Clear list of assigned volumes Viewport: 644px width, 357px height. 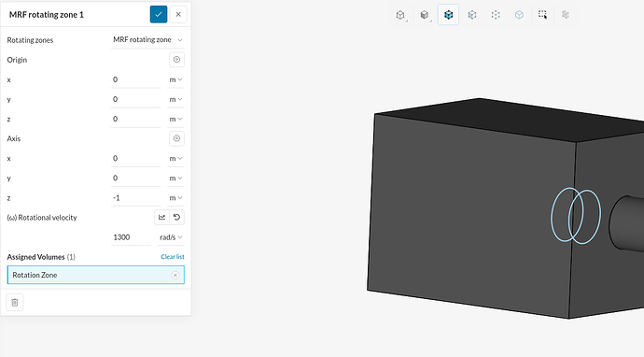pyautogui.click(x=173, y=257)
